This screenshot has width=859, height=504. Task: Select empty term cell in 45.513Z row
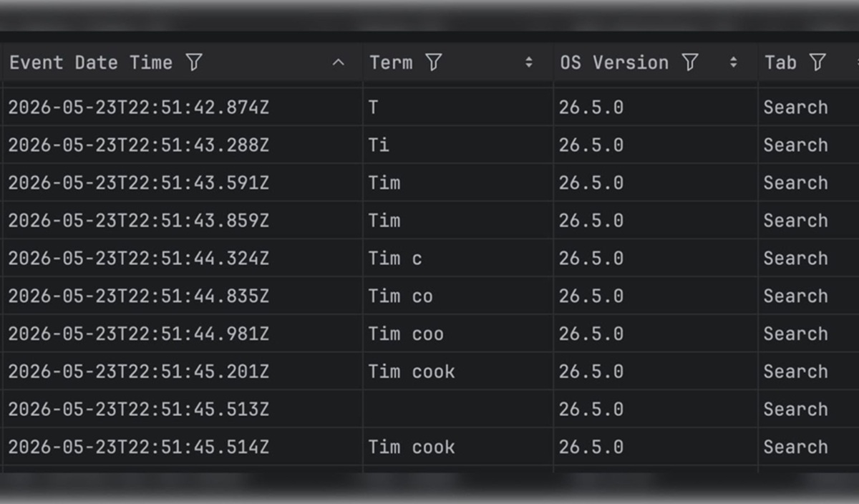(458, 409)
